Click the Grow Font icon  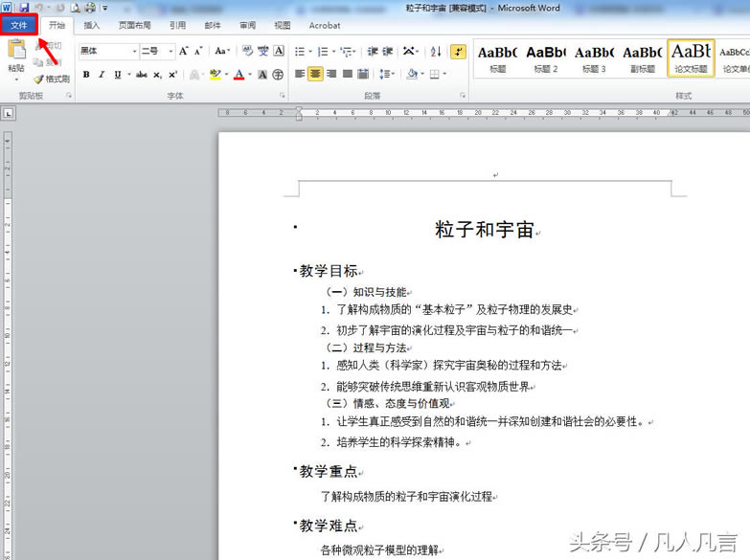(x=184, y=52)
